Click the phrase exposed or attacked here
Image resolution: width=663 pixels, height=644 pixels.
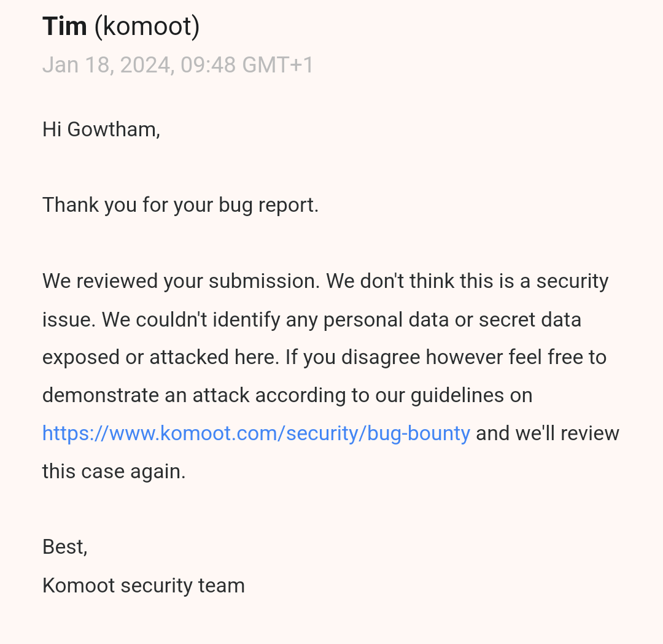pos(161,358)
